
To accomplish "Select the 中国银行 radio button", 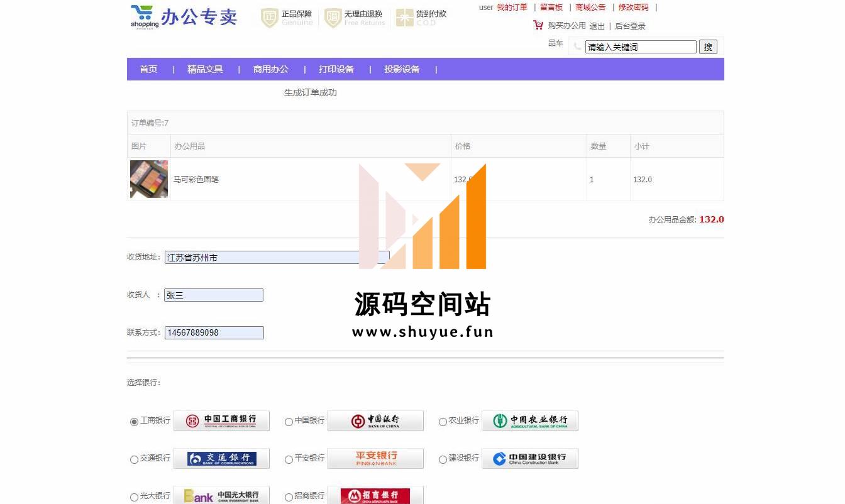I will (x=289, y=422).
